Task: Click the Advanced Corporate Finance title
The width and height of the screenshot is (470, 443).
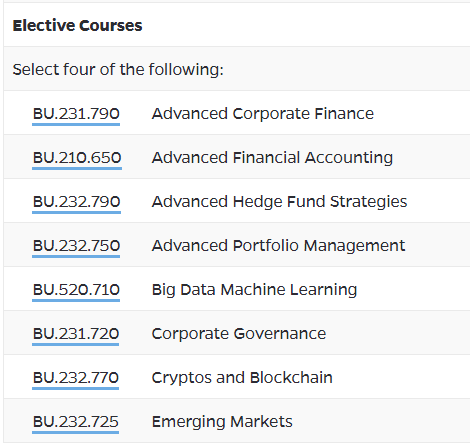Action: click(263, 114)
